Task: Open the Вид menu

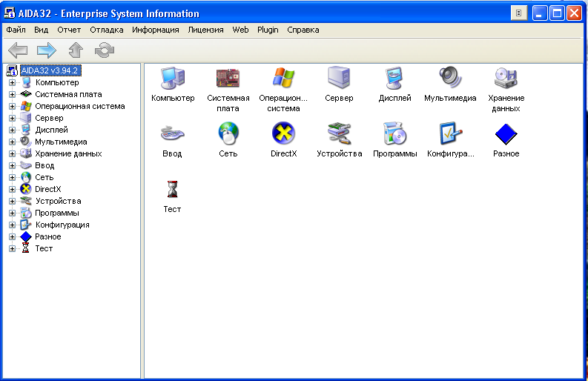Action: 42,30
